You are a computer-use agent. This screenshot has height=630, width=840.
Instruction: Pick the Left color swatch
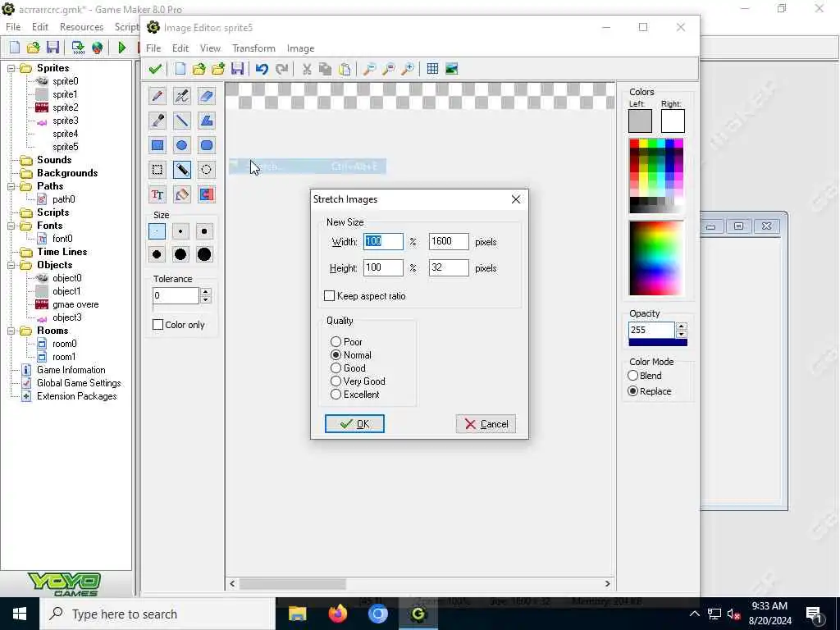640,121
